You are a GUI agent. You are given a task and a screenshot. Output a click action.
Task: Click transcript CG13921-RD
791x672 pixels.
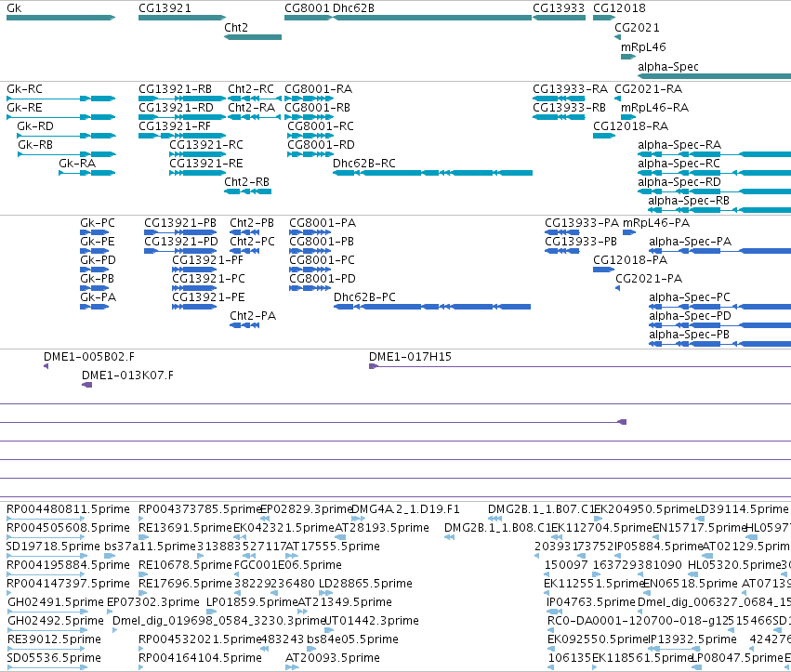tap(176, 108)
